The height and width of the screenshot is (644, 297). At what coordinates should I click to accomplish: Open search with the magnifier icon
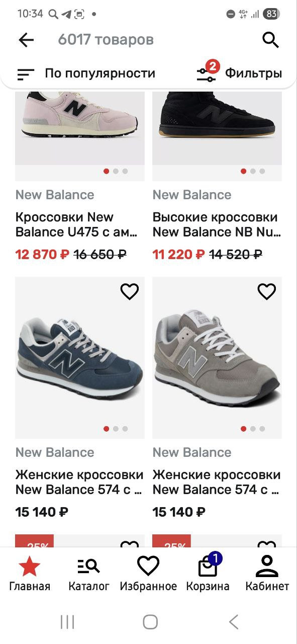click(x=270, y=40)
